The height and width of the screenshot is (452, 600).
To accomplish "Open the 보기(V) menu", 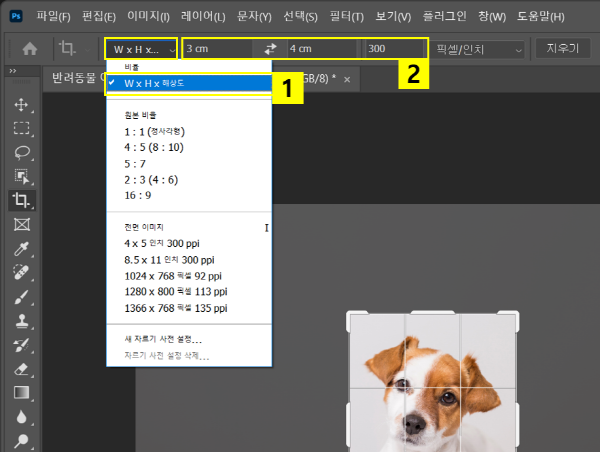I will (x=393, y=16).
